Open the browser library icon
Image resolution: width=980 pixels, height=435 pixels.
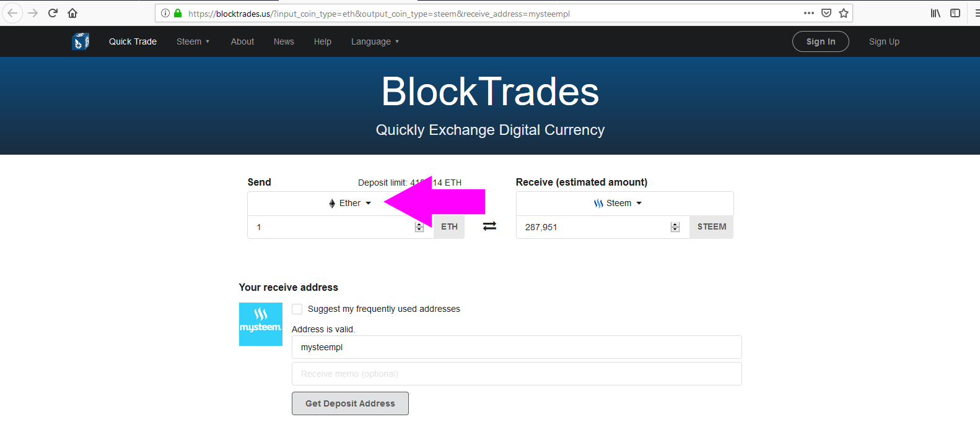(x=935, y=13)
